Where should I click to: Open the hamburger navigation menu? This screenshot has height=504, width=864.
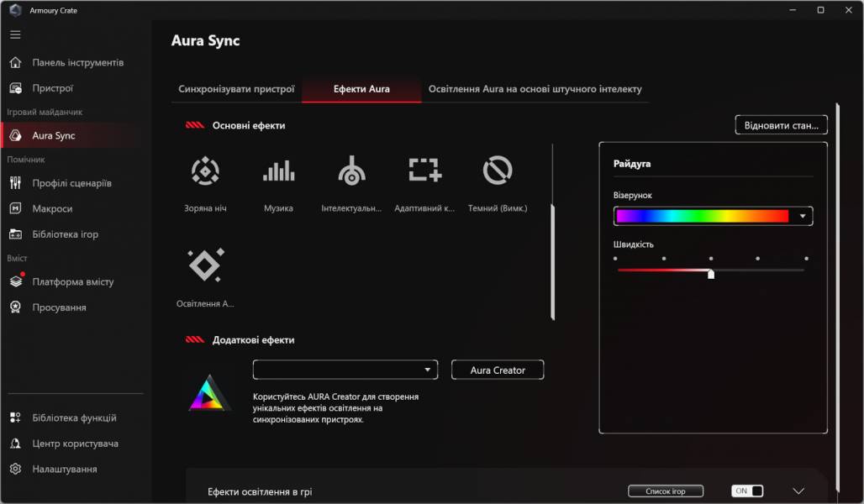(x=15, y=34)
